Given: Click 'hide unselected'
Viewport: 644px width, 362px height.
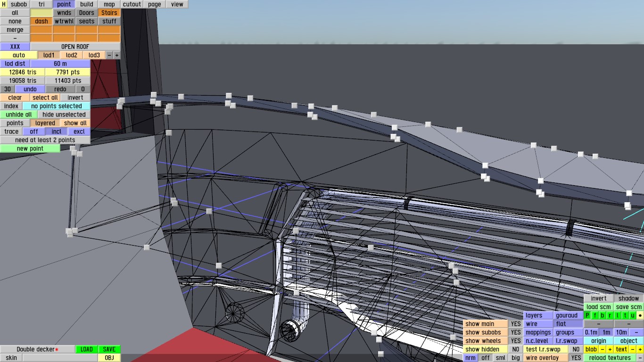Looking at the screenshot, I should [64, 115].
